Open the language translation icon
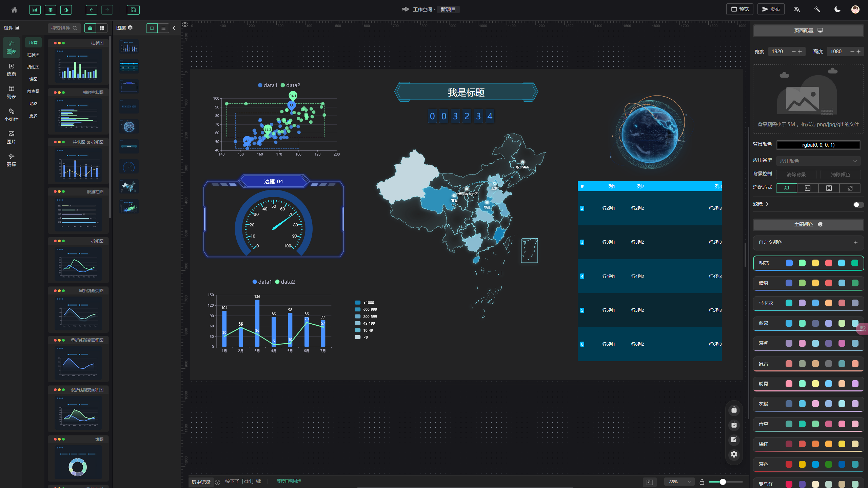 point(797,9)
